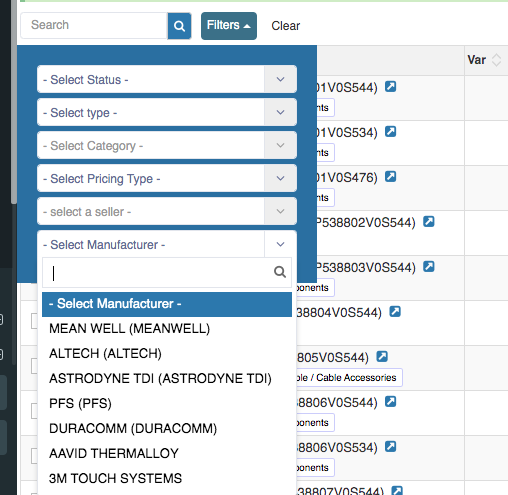Click the Clear link
The height and width of the screenshot is (495, 508).
tap(286, 26)
